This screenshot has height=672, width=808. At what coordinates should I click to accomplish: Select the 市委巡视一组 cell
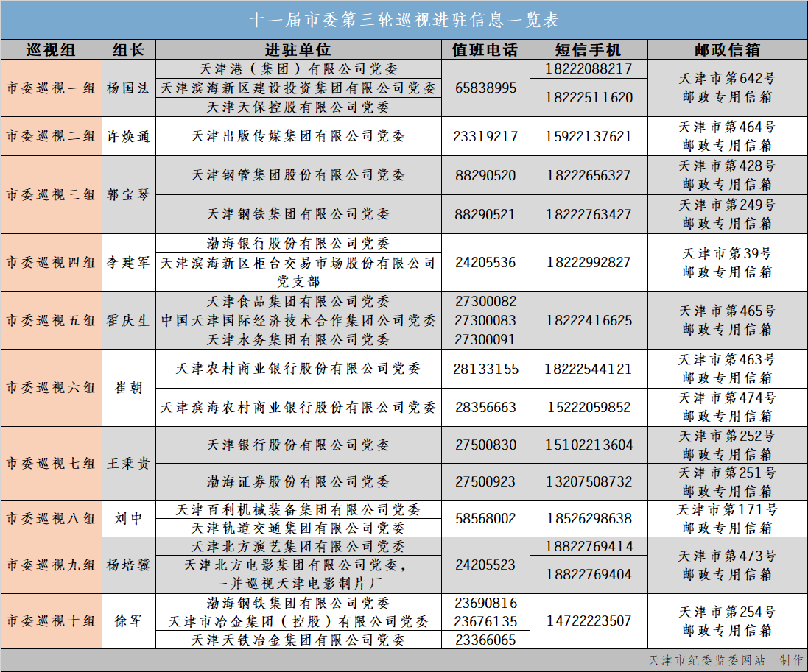tap(51, 88)
